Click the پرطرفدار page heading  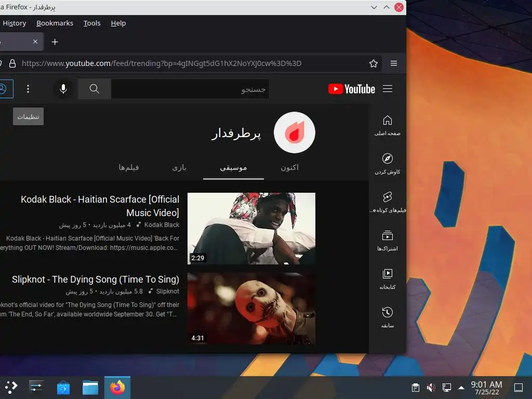coord(236,133)
